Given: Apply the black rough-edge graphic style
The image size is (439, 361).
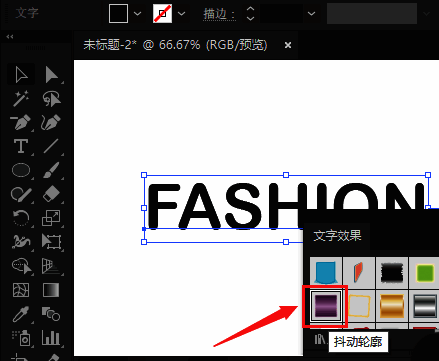Looking at the screenshot, I should point(392,273).
